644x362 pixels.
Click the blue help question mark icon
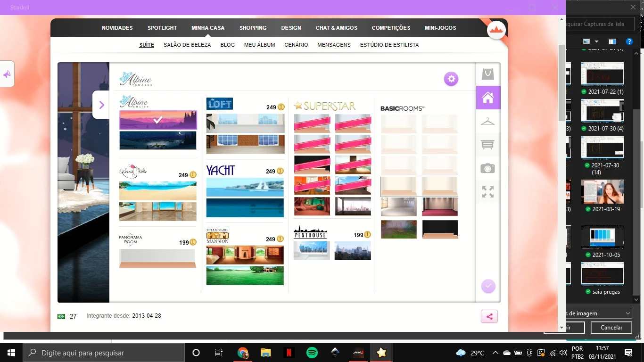tap(628, 41)
